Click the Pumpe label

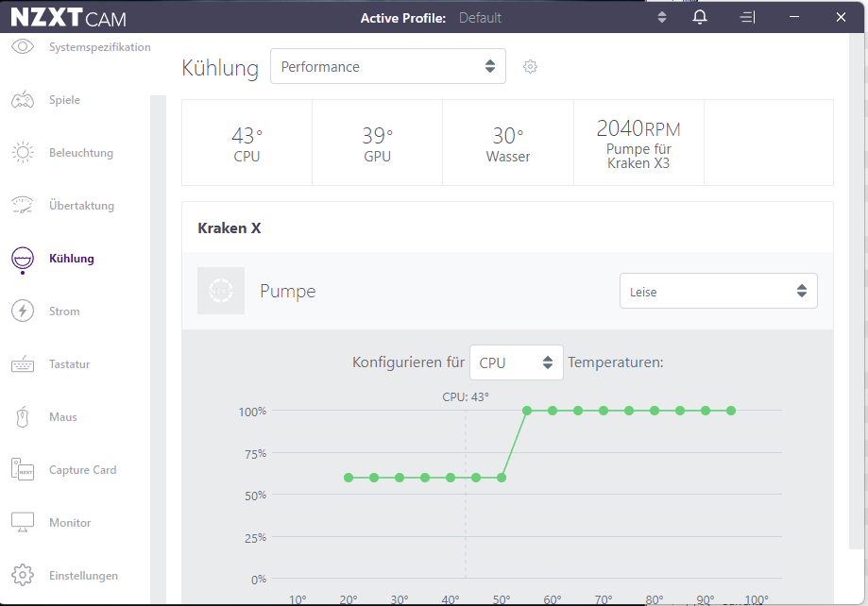288,291
